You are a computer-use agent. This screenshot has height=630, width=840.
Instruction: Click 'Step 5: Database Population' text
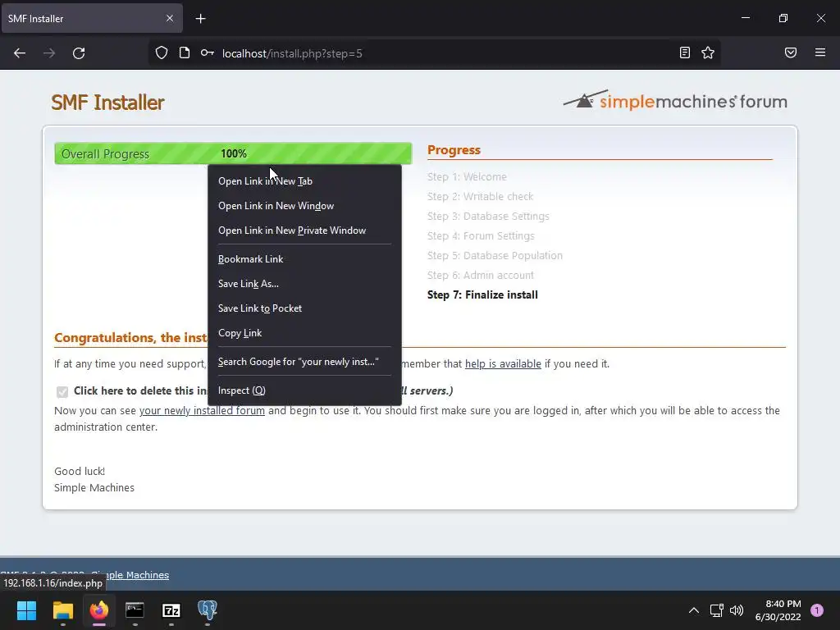(495, 256)
